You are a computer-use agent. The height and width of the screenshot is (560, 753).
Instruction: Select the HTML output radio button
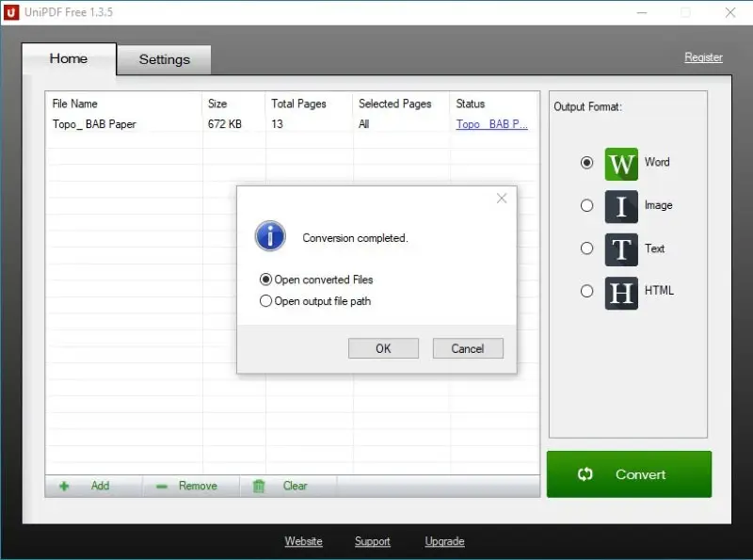pos(586,291)
